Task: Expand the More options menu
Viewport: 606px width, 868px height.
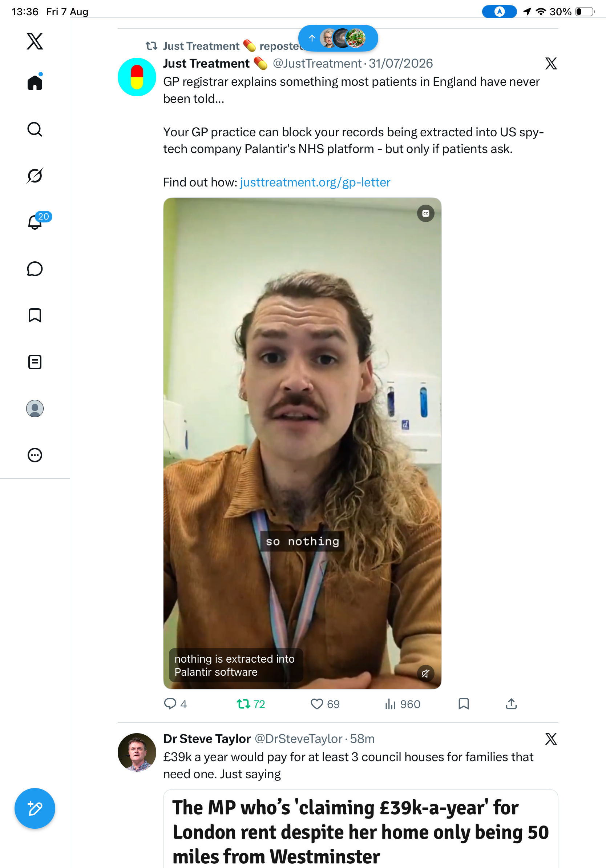Action: (x=35, y=455)
